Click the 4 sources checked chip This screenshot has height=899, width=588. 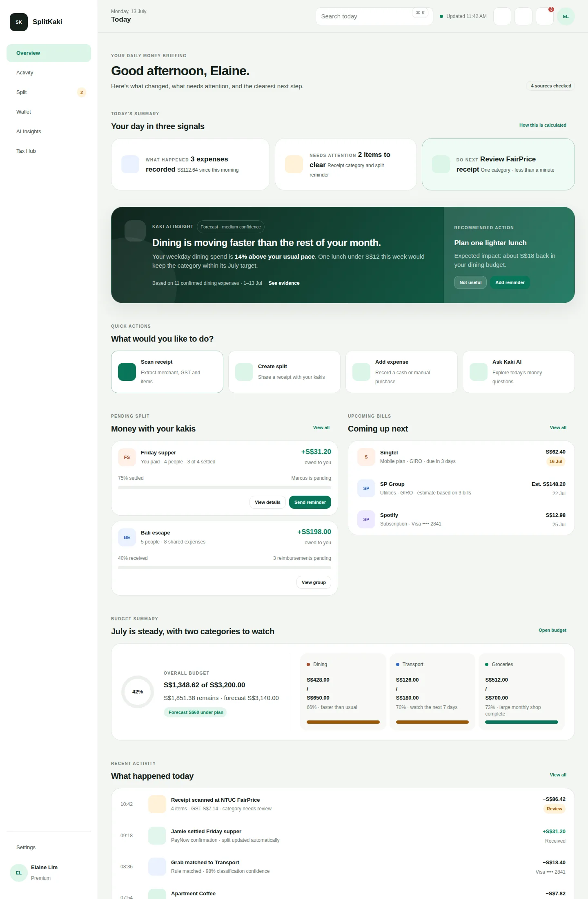551,86
